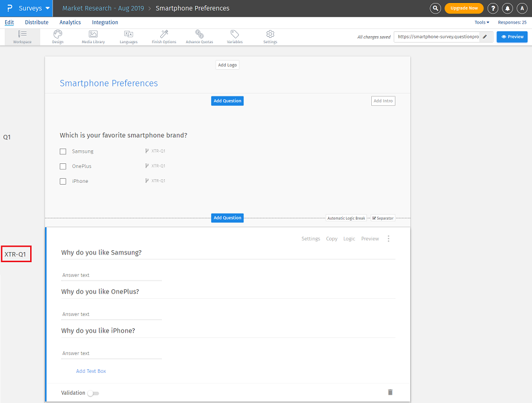Check the Samsung checkbox

(63, 151)
